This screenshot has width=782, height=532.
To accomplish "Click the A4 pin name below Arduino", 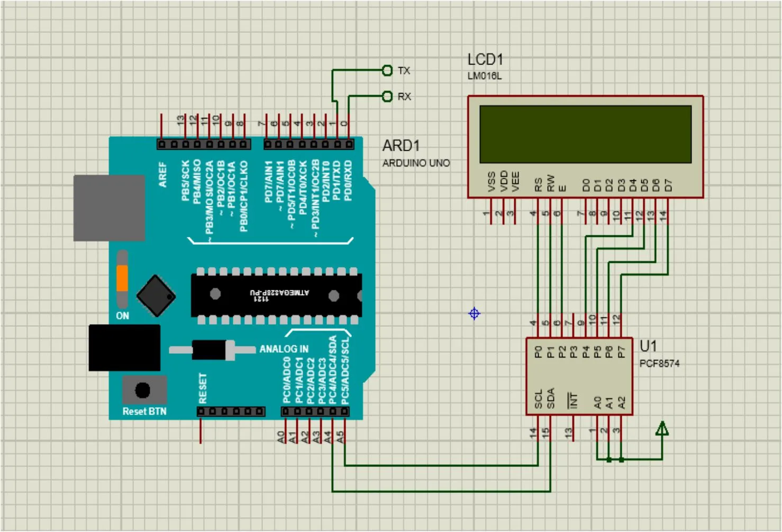I will click(x=328, y=437).
